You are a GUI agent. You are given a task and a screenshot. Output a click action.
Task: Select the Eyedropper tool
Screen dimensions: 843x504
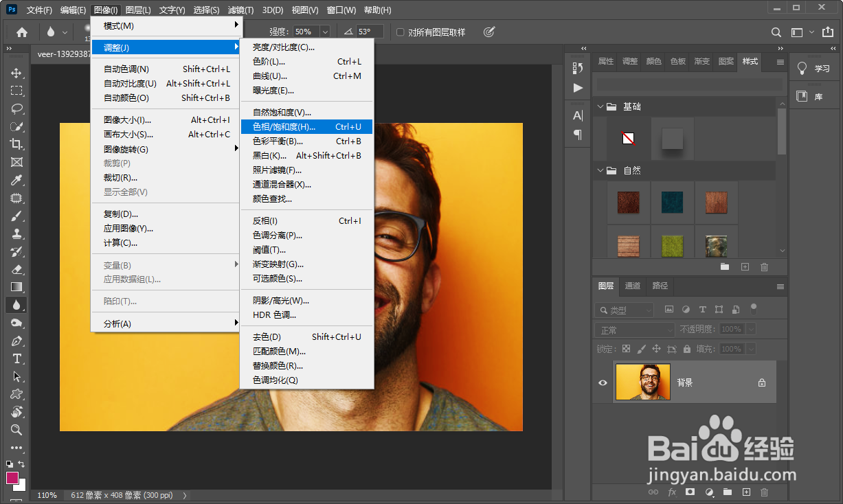16,180
